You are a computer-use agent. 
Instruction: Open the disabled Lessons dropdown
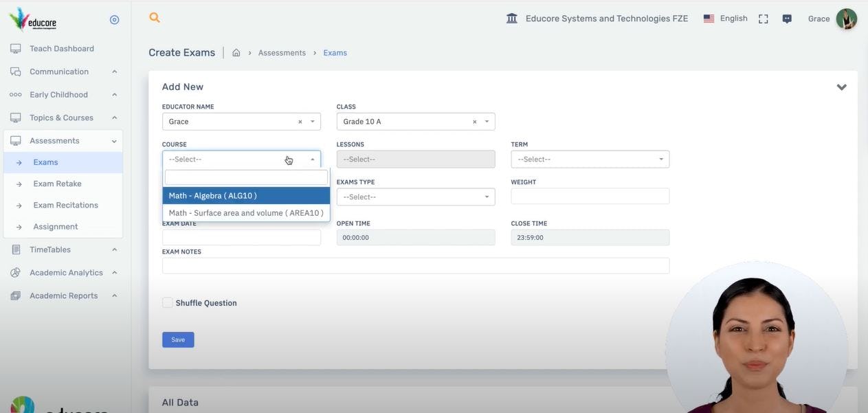pyautogui.click(x=415, y=159)
